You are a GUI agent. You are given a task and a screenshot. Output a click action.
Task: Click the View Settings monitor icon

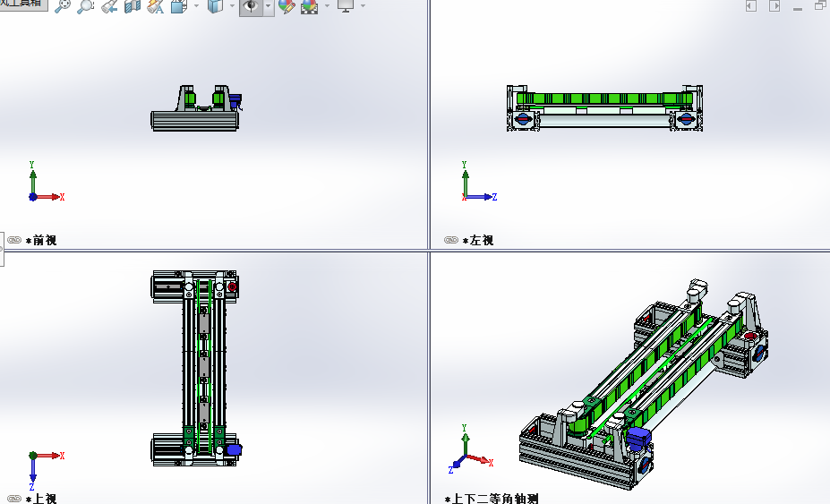click(345, 6)
